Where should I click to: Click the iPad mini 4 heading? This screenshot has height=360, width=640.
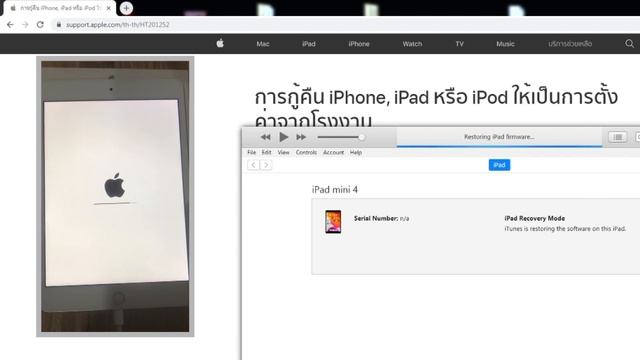335,189
